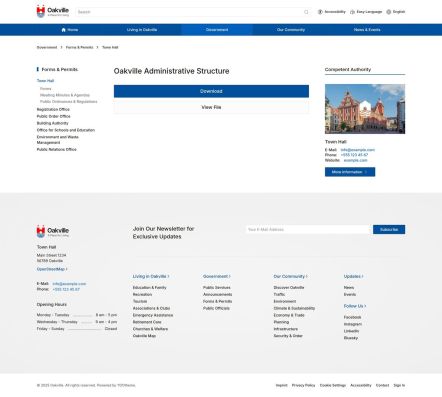This screenshot has width=442, height=397.
Task: Open Public Ordinances & Regulations in the sidebar
Action: 69,101
